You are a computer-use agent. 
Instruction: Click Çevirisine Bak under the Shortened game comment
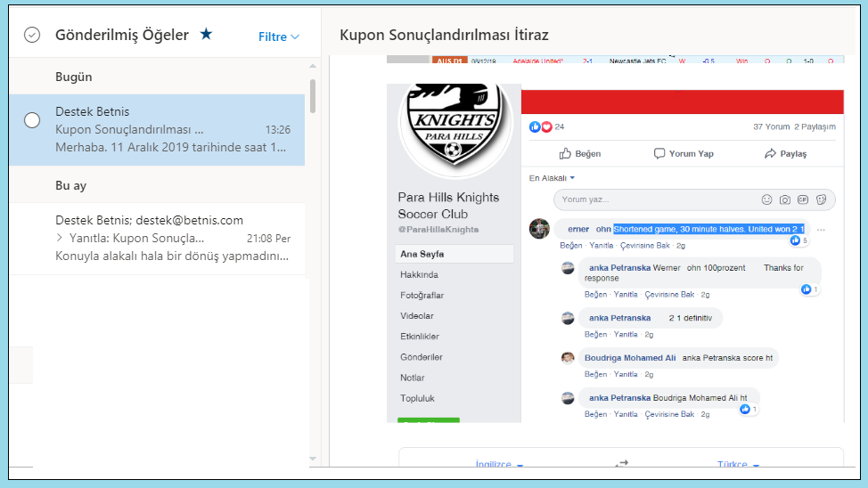pos(644,246)
